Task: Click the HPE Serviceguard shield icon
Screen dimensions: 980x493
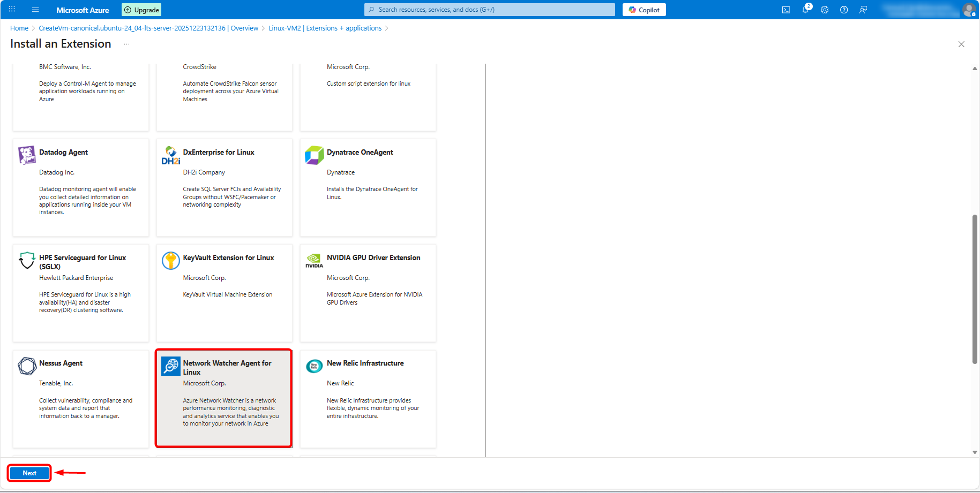Action: pyautogui.click(x=27, y=260)
